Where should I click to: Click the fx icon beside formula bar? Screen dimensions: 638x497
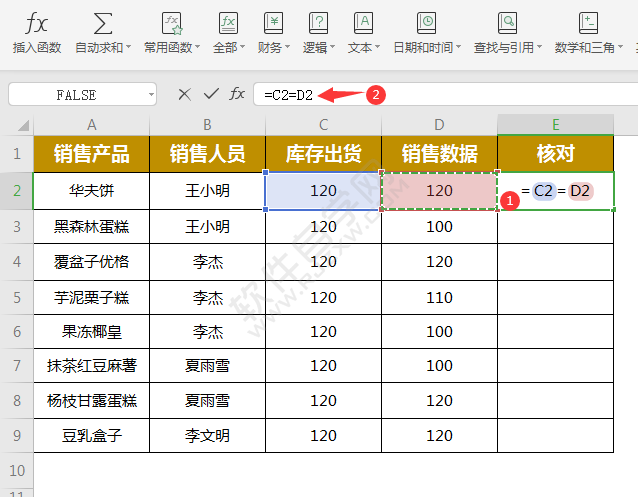[237, 94]
